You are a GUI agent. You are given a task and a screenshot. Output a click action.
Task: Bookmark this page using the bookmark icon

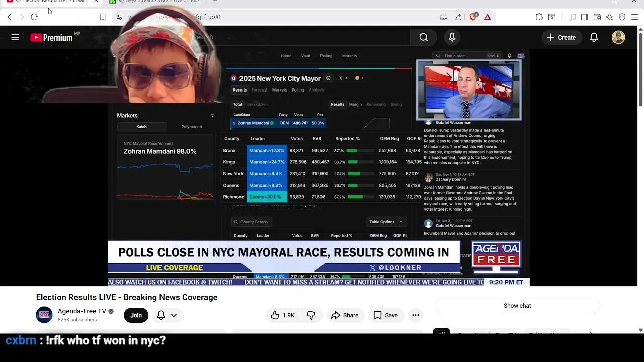(103, 17)
